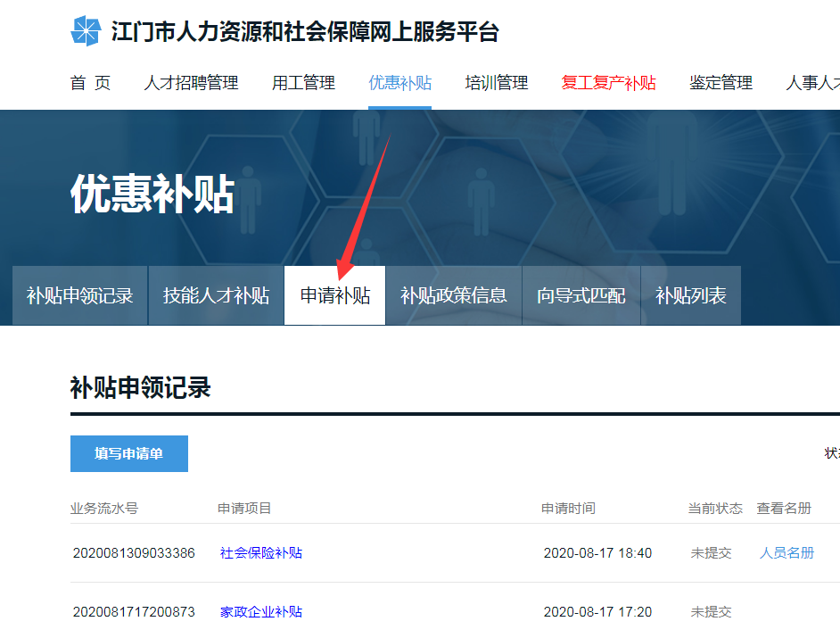This screenshot has height=638, width=840.
Task: Open the 人才招聘管理 menu
Action: (192, 82)
